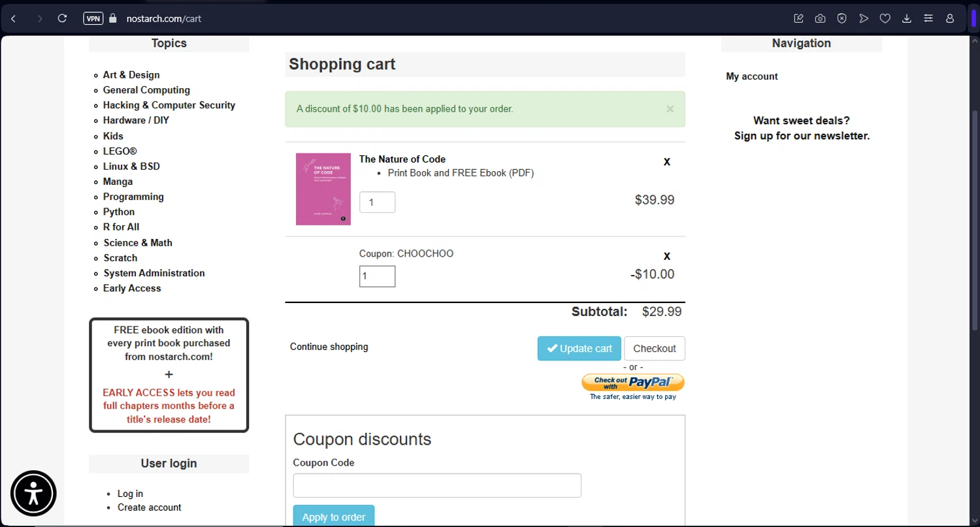Click the Coupon Code input field

437,486
